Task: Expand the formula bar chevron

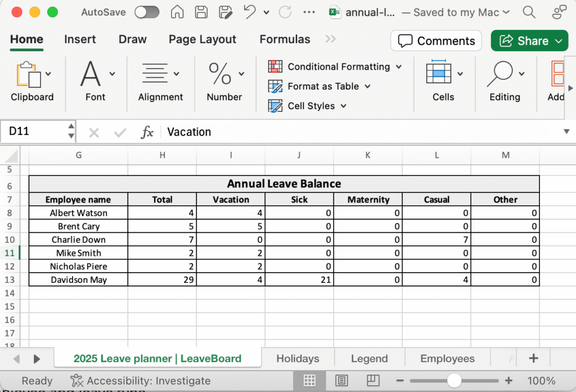Action: [566, 132]
